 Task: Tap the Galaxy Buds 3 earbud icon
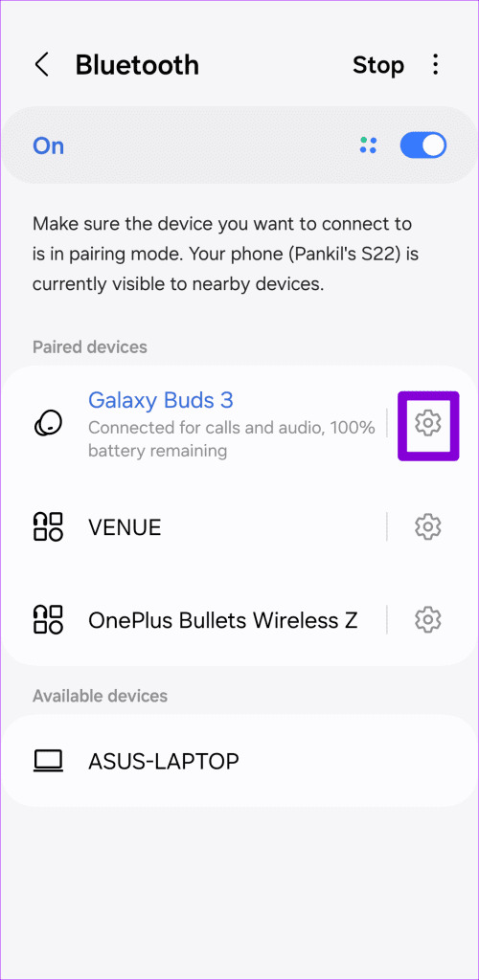click(48, 424)
